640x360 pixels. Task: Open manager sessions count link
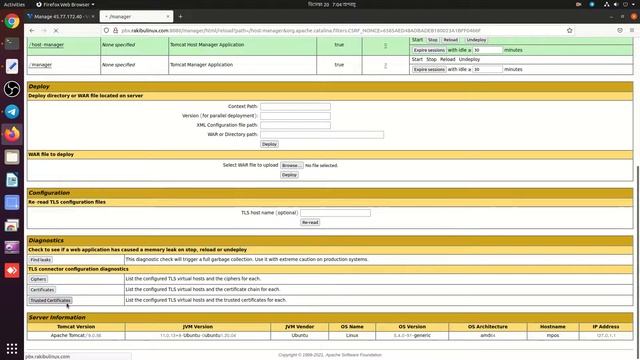pyautogui.click(x=385, y=65)
